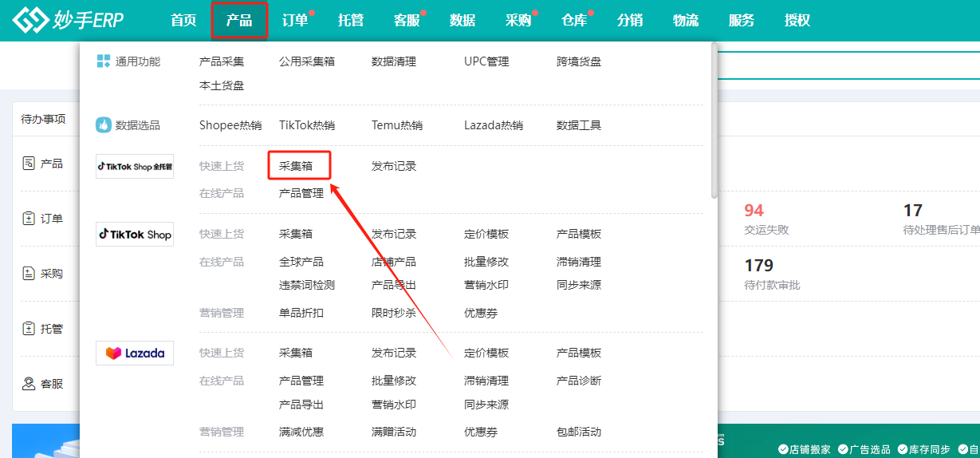This screenshot has height=458, width=980.
Task: Open 限时秒杀
Action: [x=394, y=313]
